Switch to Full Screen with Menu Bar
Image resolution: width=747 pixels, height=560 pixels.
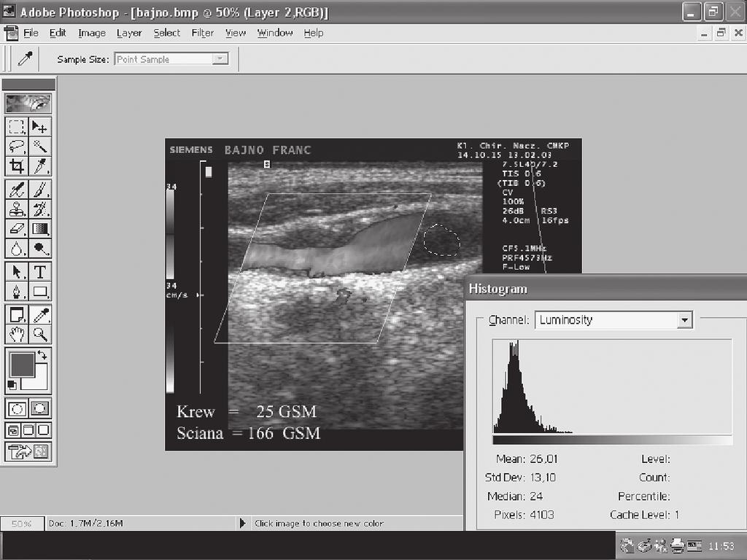pos(28,430)
